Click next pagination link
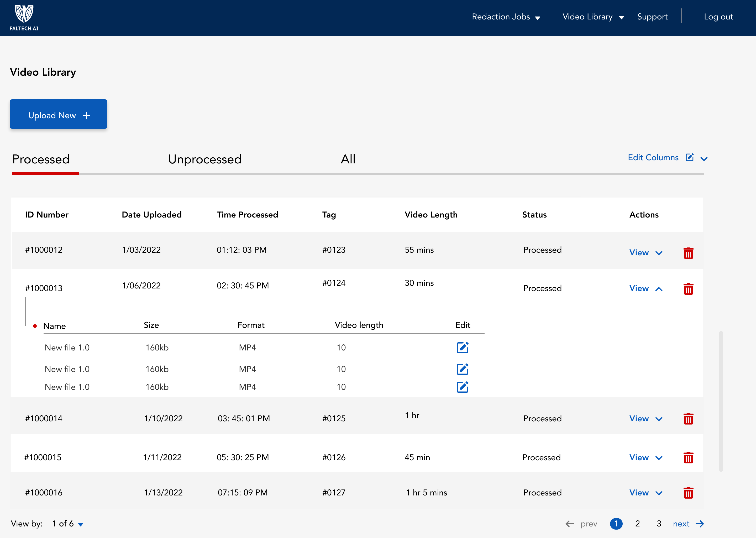 tap(681, 524)
